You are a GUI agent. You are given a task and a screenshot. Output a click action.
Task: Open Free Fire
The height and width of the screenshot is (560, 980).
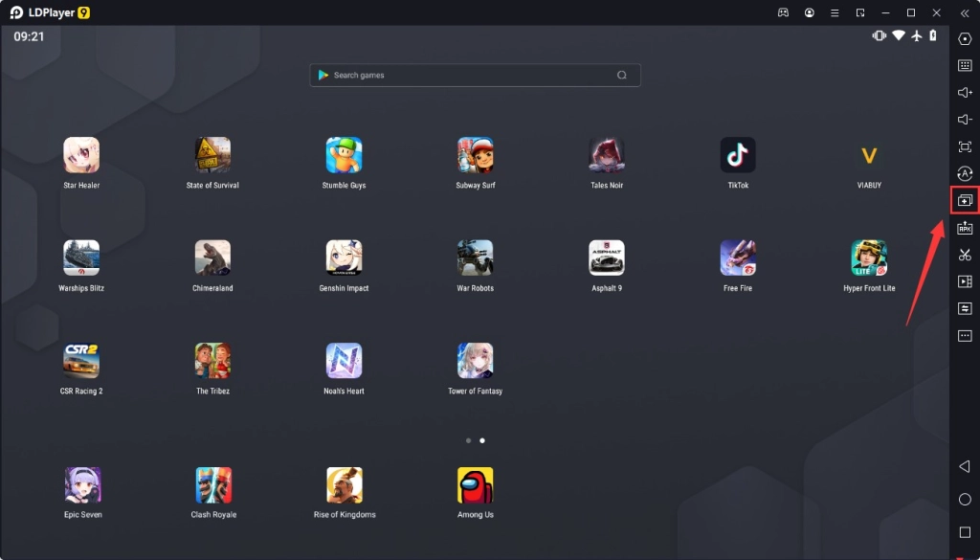[x=738, y=258]
